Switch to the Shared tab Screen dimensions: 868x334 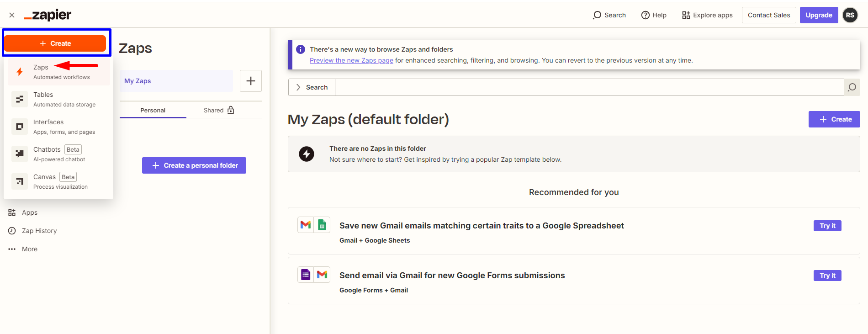219,110
